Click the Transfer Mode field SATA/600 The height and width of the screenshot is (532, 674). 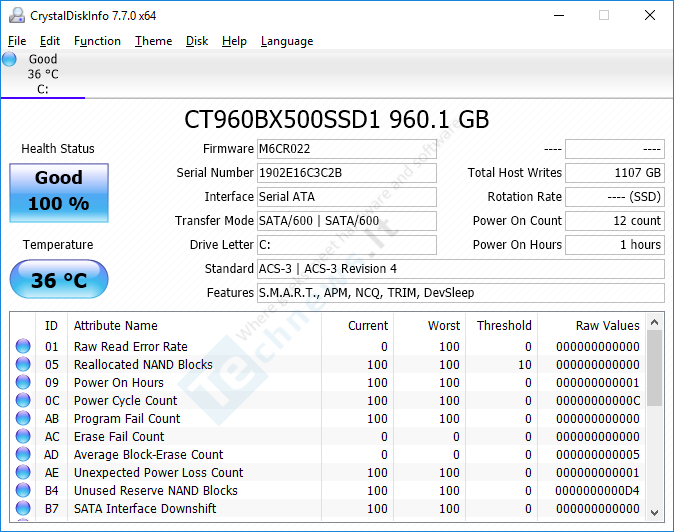click(347, 221)
